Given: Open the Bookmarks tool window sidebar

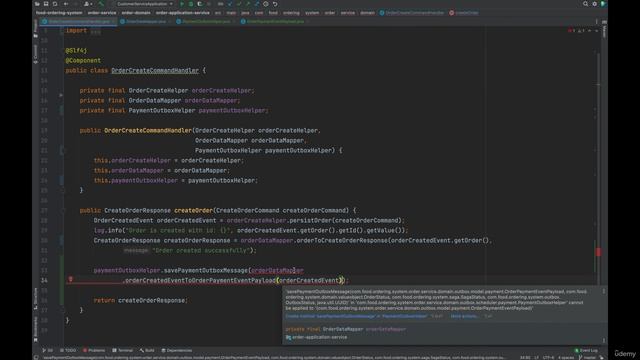Looking at the screenshot, I should pyautogui.click(x=36, y=329).
